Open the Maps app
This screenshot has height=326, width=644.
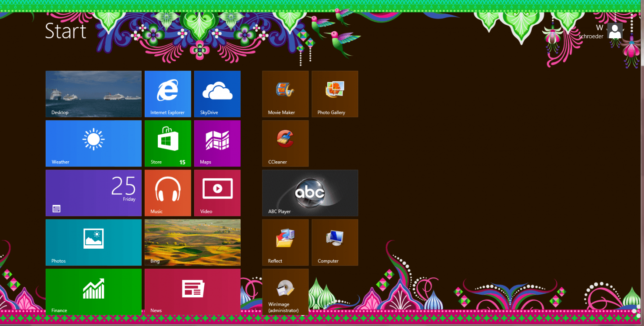(x=217, y=143)
